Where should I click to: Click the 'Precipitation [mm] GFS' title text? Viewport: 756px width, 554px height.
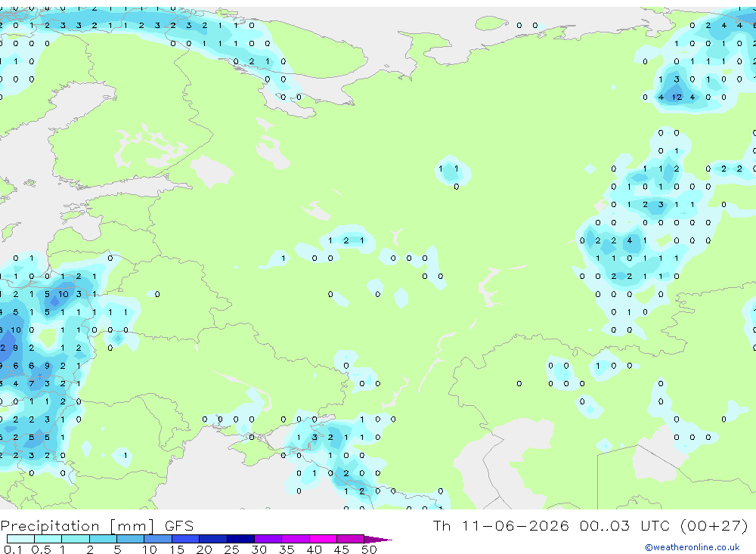tap(97, 525)
